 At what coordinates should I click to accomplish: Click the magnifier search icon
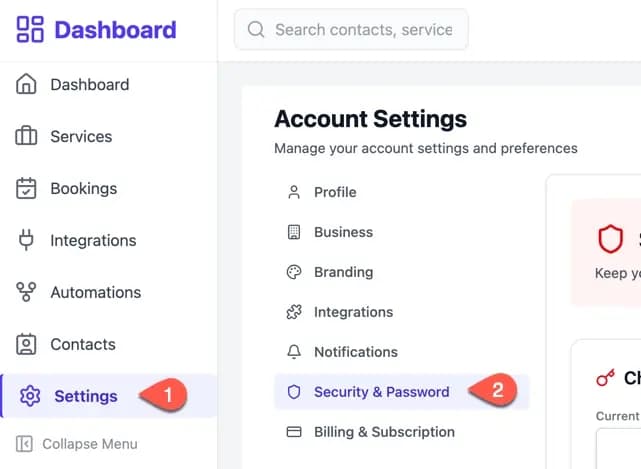(x=256, y=29)
